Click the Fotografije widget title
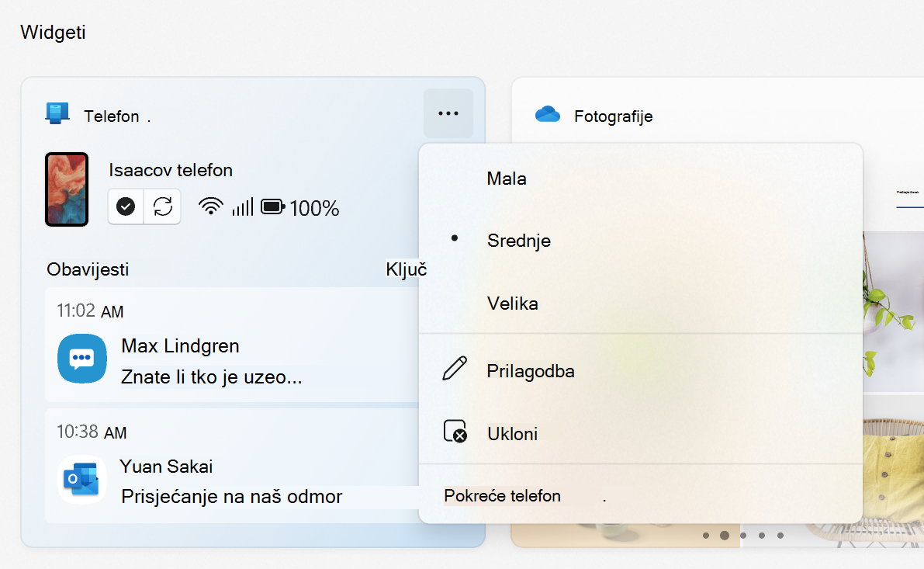This screenshot has height=569, width=924. (x=613, y=116)
